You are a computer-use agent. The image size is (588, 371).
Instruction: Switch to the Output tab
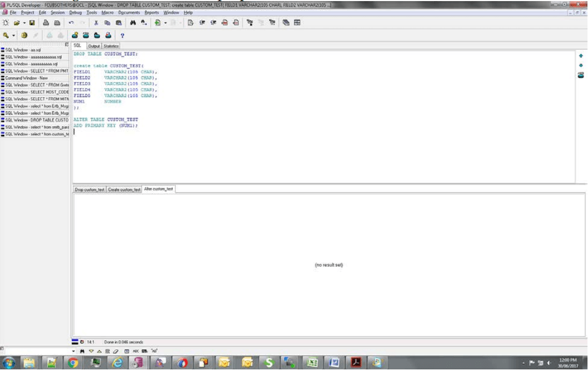(94, 46)
